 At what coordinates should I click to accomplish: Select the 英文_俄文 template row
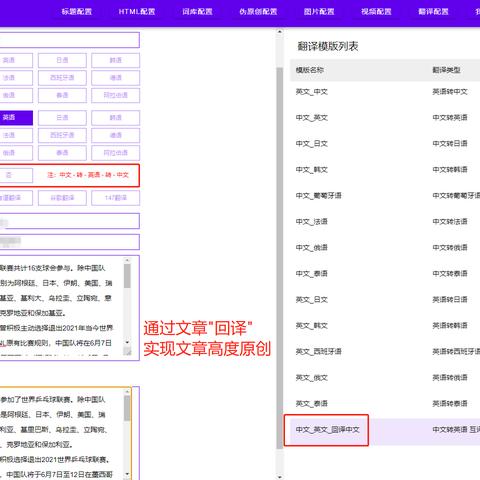[385, 378]
